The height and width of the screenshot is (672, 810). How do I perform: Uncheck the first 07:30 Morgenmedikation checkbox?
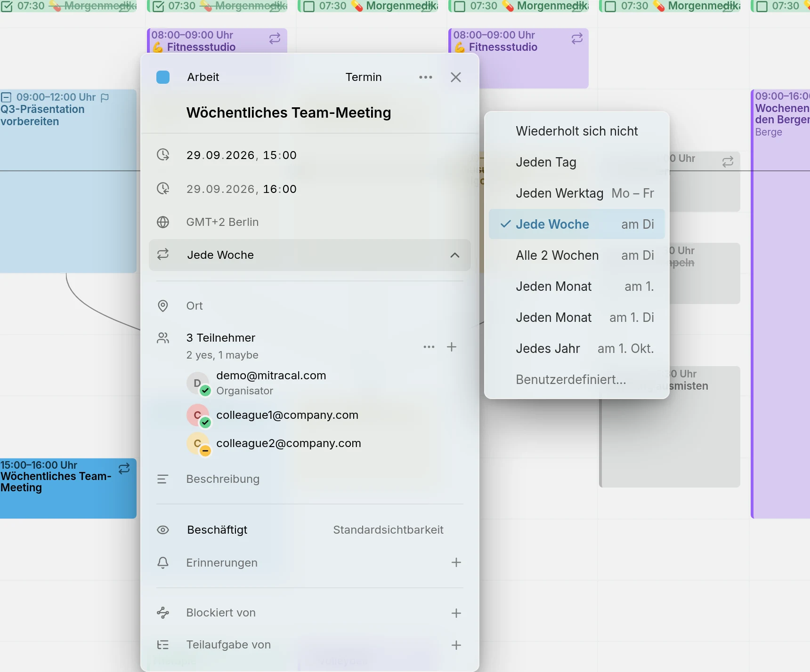7,6
